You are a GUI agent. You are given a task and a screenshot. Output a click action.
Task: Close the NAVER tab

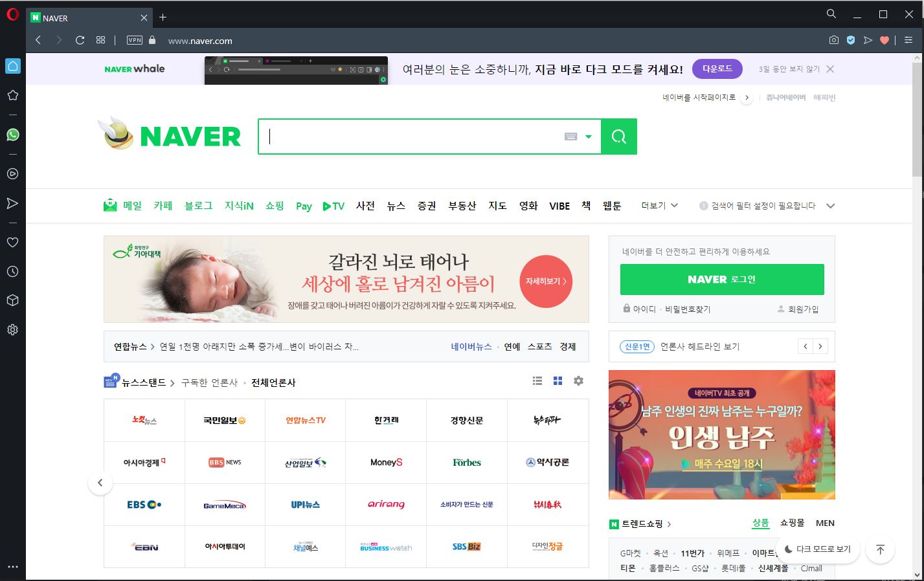pos(144,18)
